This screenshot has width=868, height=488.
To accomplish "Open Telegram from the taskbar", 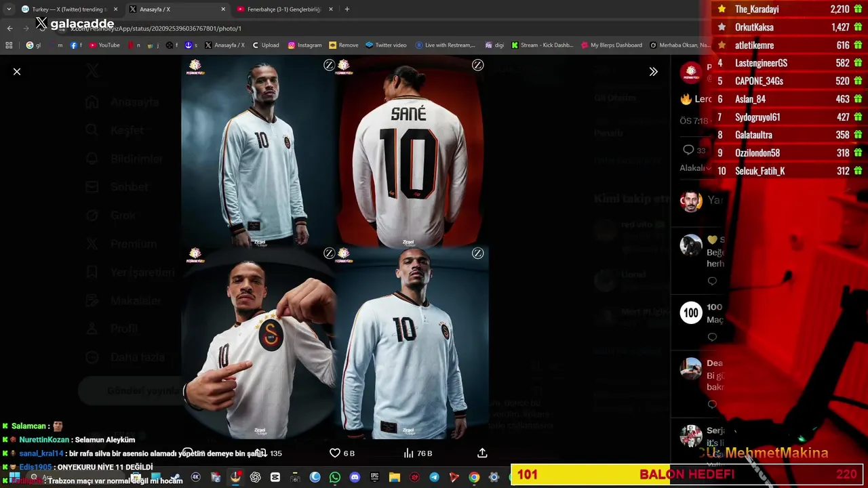I will [x=434, y=477].
